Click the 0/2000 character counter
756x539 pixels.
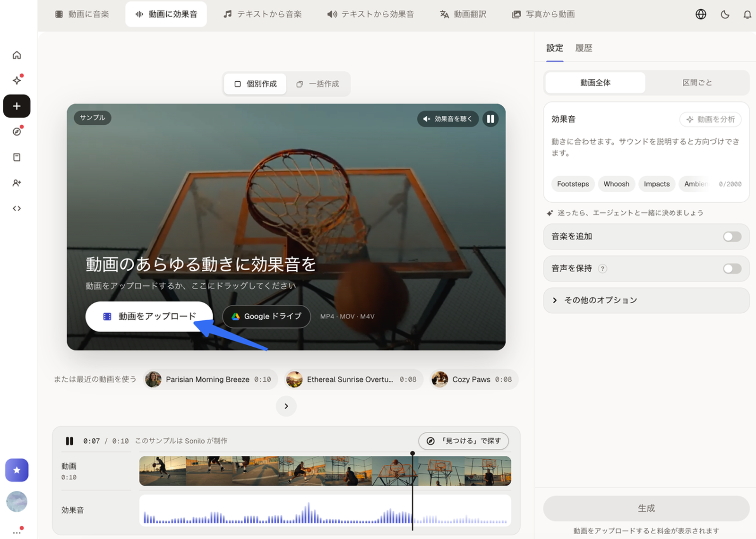[x=730, y=184]
